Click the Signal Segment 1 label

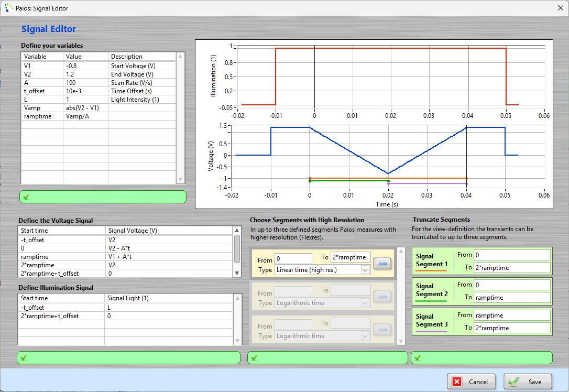pos(432,260)
